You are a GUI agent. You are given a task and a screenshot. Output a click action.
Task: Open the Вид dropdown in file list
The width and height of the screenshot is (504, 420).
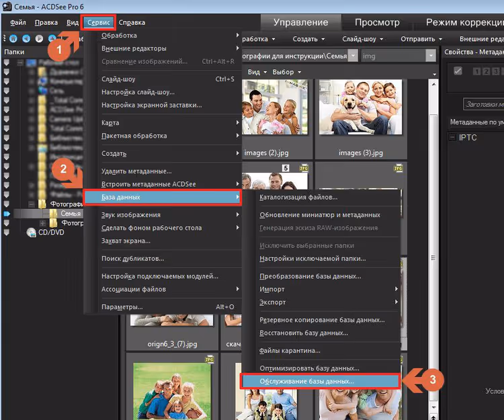click(257, 72)
